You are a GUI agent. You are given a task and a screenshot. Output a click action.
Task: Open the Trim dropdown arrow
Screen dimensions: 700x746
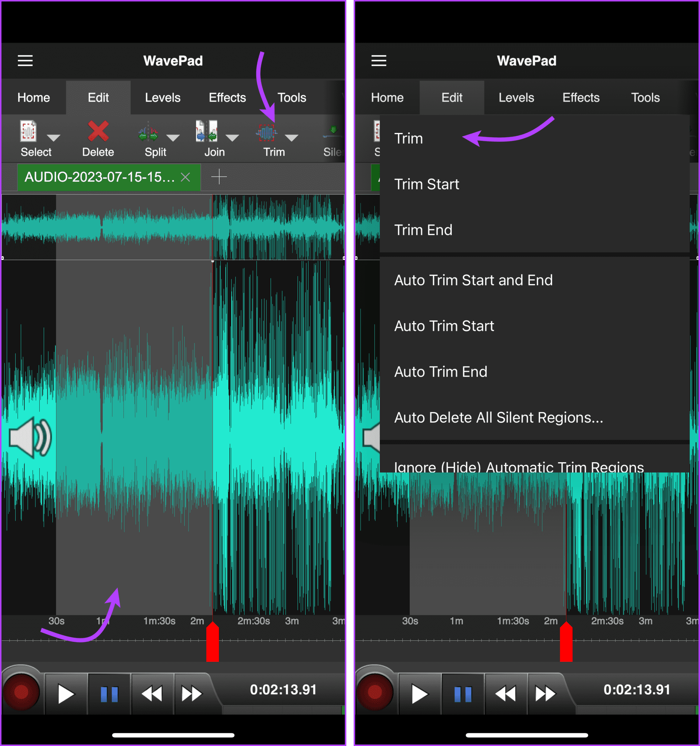point(292,138)
